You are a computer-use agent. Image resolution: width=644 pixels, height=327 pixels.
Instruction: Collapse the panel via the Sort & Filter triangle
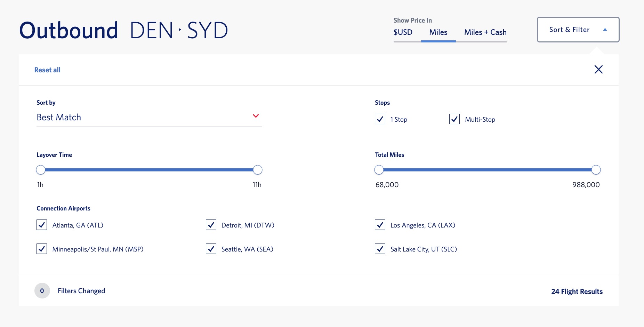tap(606, 30)
